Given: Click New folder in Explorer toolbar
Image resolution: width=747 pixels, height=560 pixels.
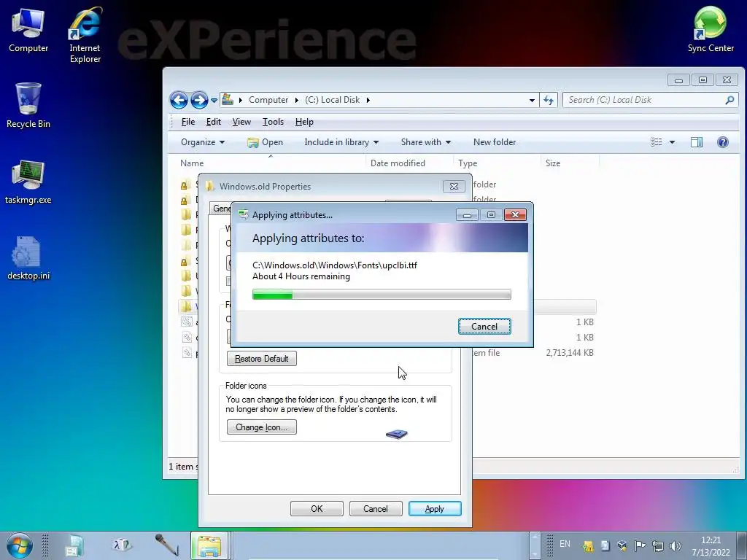Looking at the screenshot, I should click(495, 142).
